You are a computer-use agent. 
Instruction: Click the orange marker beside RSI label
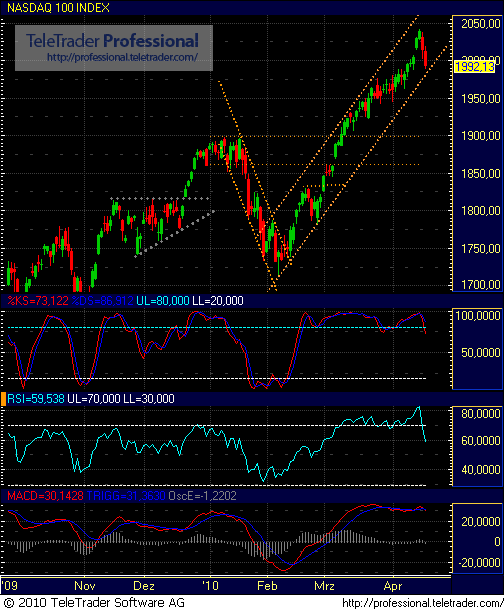[3, 399]
